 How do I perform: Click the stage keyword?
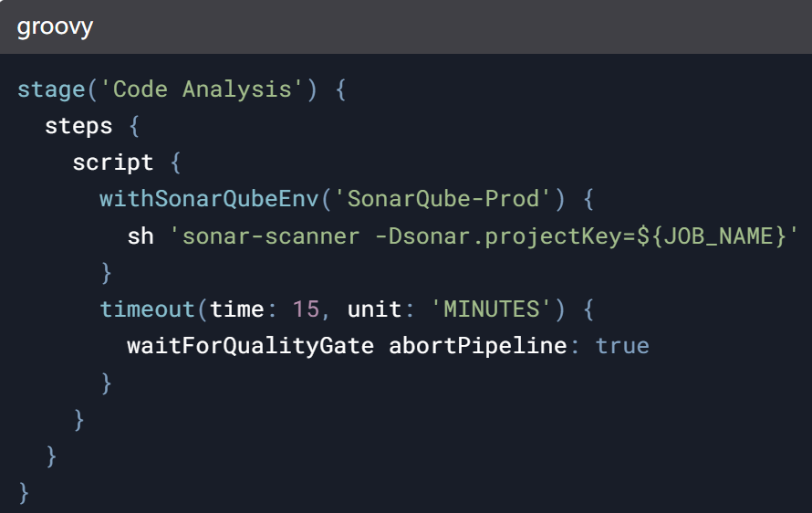coord(51,89)
